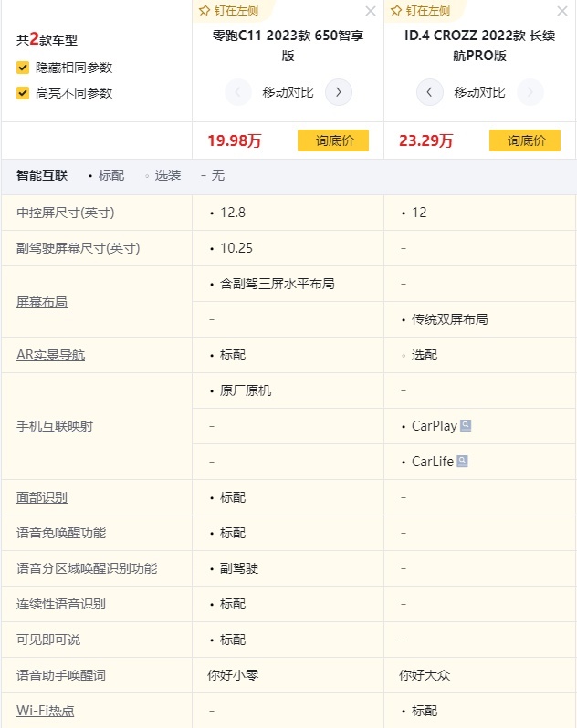
Task: Click the CarLife cell text
Action: (433, 462)
